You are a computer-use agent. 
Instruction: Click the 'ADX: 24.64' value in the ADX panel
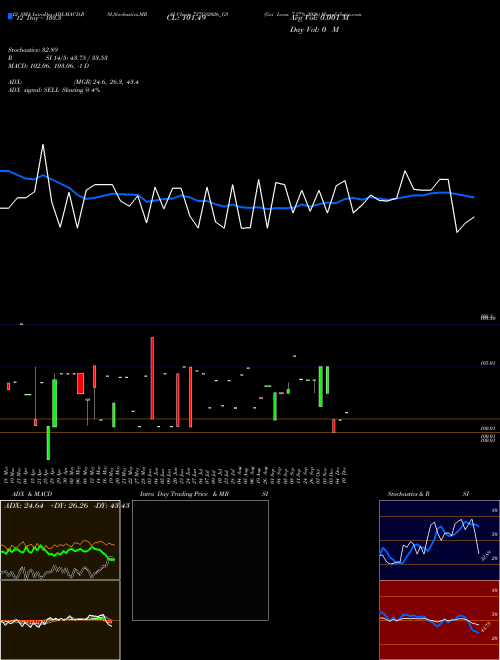[24, 506]
